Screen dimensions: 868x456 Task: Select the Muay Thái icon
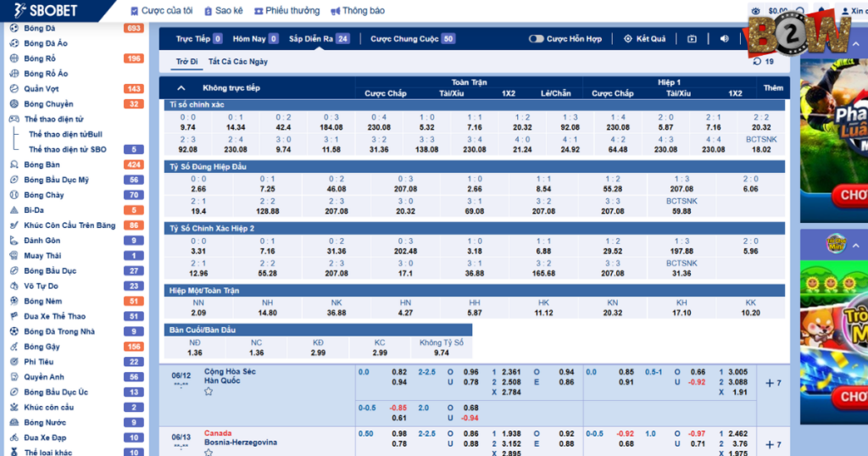click(x=14, y=255)
